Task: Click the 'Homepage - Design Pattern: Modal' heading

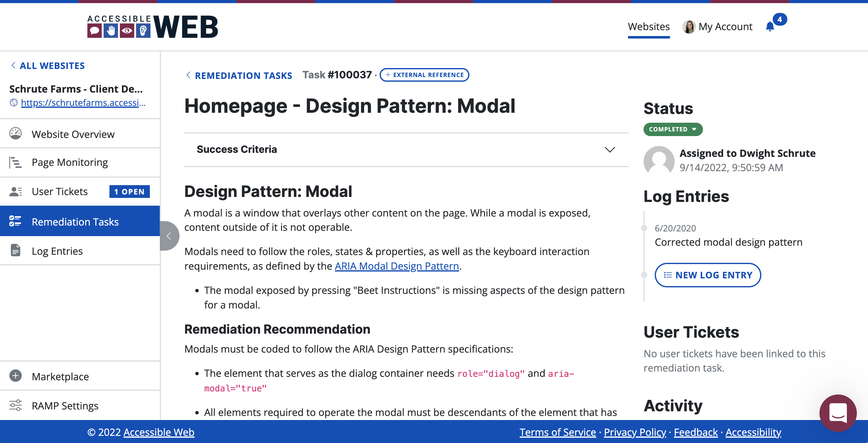Action: 350,106
